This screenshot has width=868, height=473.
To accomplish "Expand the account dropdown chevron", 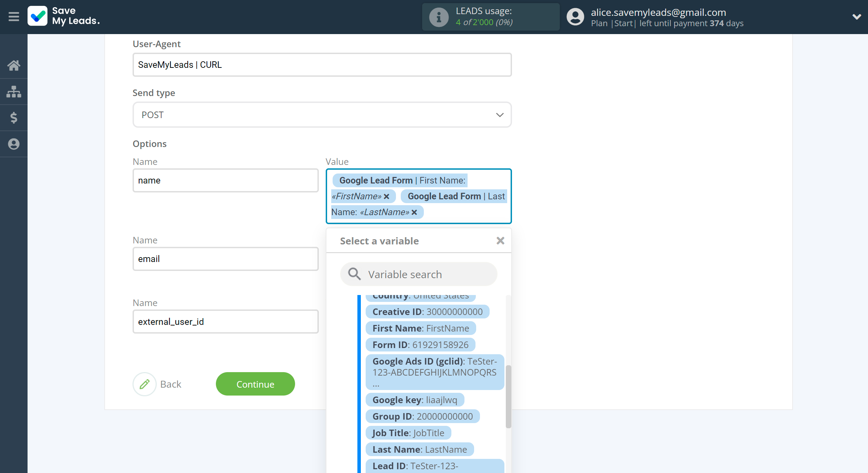I will tap(857, 17).
